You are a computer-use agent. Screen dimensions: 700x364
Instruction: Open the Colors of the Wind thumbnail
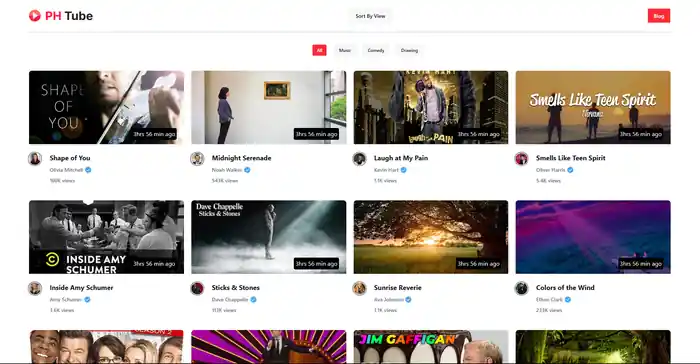[593, 237]
